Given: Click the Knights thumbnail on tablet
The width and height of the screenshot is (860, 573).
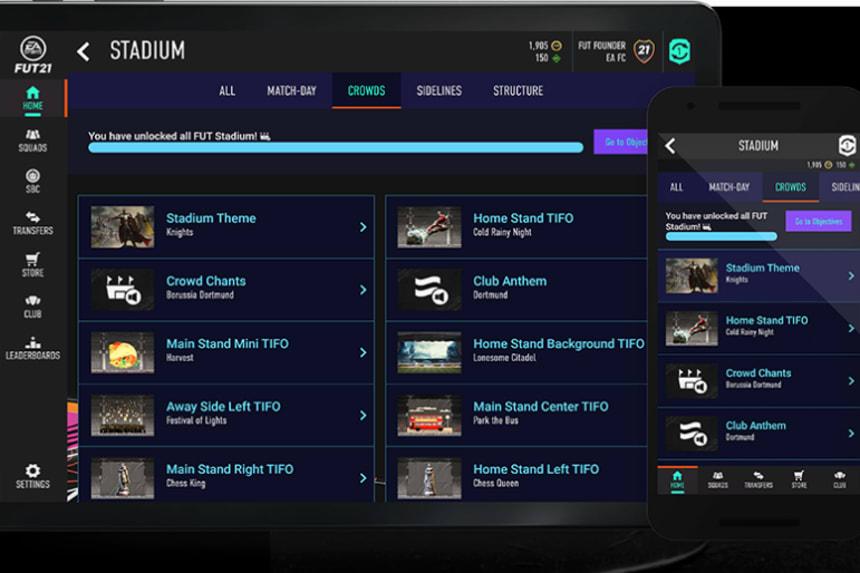Looking at the screenshot, I should point(123,226).
